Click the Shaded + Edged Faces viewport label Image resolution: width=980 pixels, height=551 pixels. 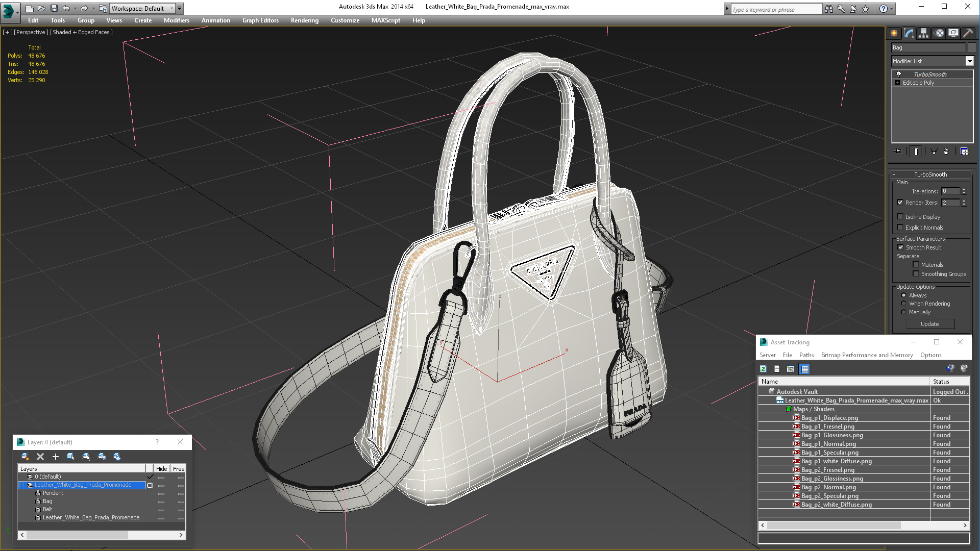[x=82, y=32]
